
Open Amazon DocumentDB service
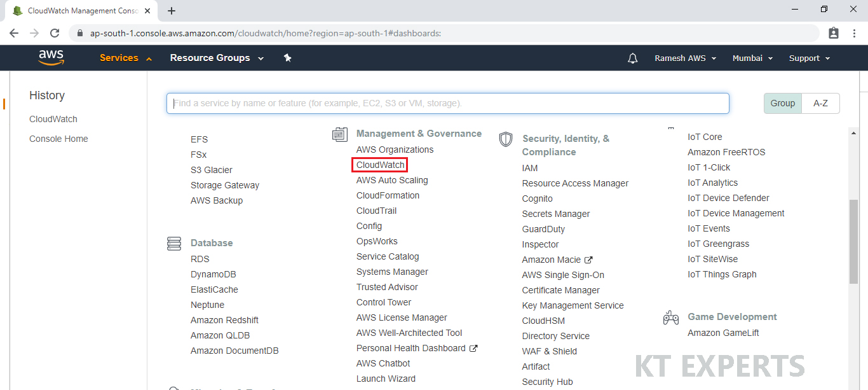[x=234, y=351]
